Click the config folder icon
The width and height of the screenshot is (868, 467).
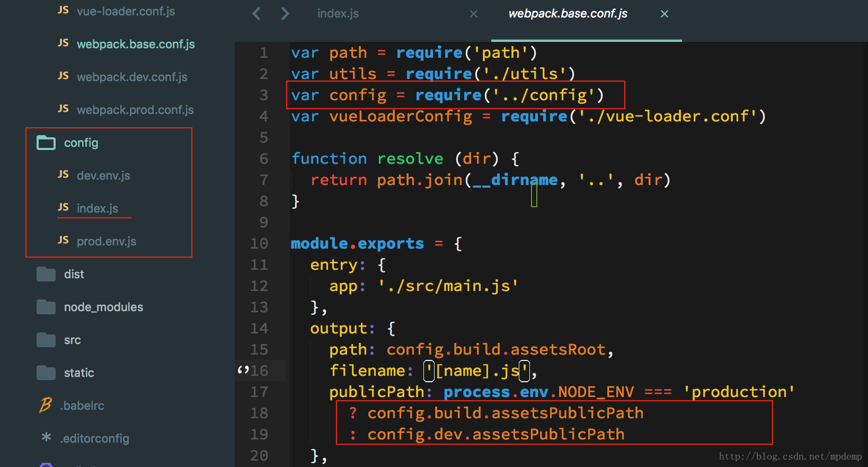[x=46, y=143]
